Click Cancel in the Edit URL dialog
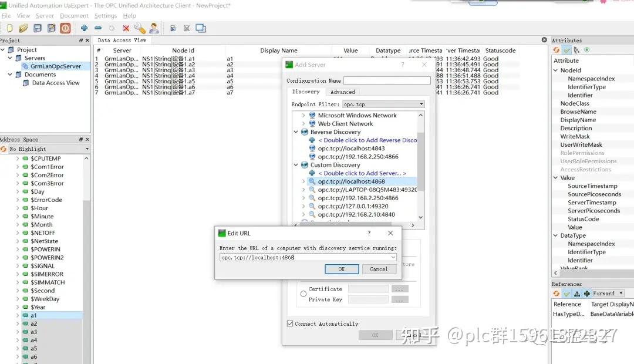 [x=379, y=268]
